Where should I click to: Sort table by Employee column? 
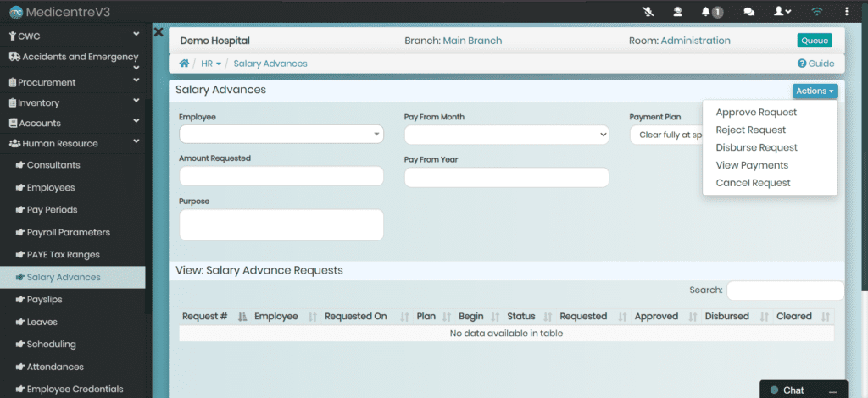click(285, 317)
